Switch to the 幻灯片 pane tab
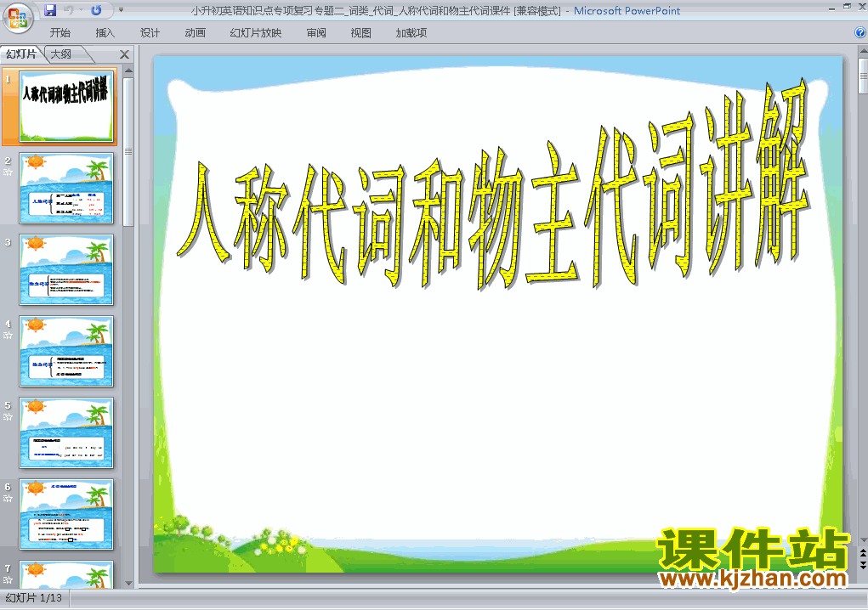Image resolution: width=868 pixels, height=610 pixels. click(21, 54)
